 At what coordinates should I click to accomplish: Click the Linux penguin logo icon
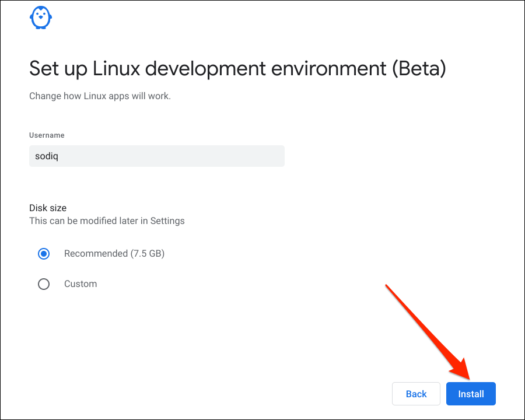click(x=41, y=17)
